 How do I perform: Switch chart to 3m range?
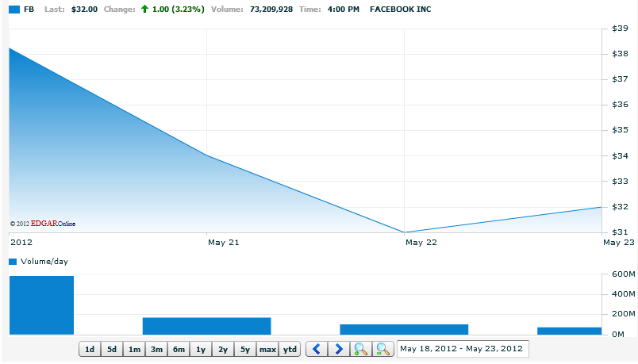(x=156, y=350)
